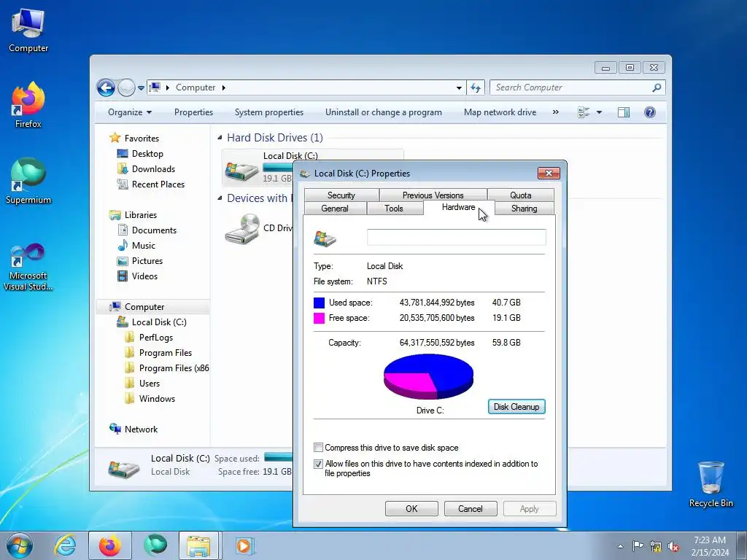Enable Compress this drive to save disk space
This screenshot has height=560, width=747.
pos(318,448)
